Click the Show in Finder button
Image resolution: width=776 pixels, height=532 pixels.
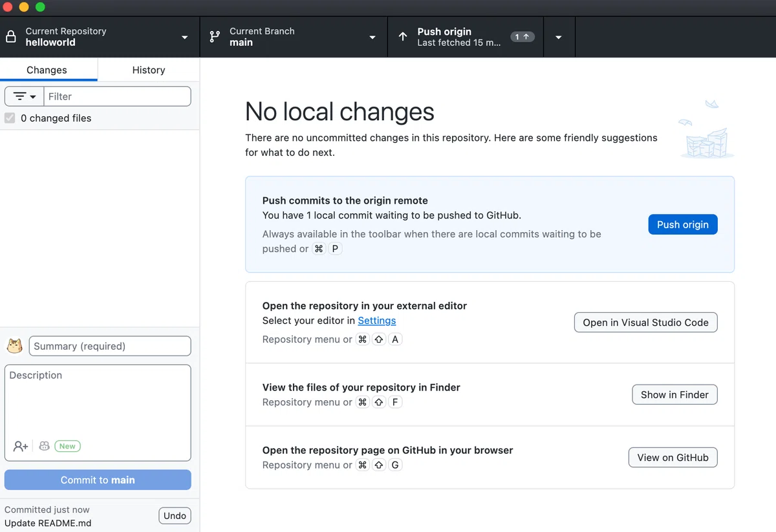click(674, 394)
